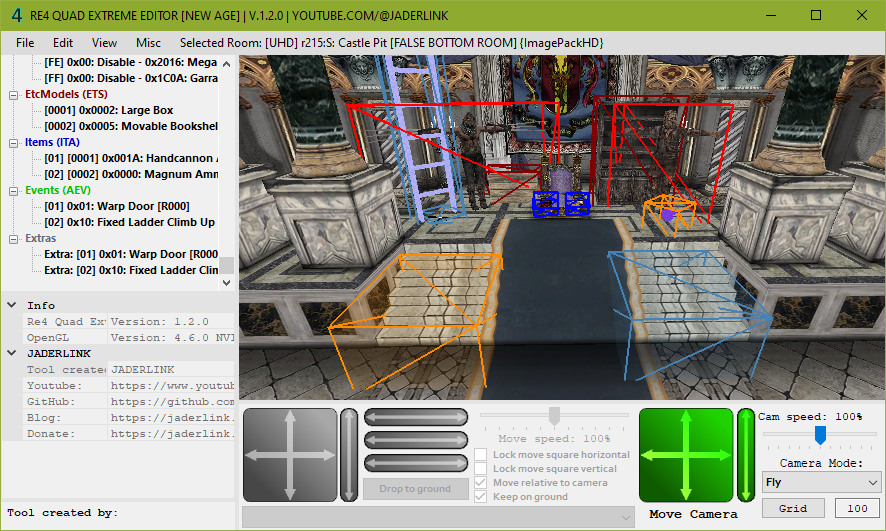The height and width of the screenshot is (531, 886).
Task: Click the Re4 Quad version value cell
Action: (x=171, y=322)
